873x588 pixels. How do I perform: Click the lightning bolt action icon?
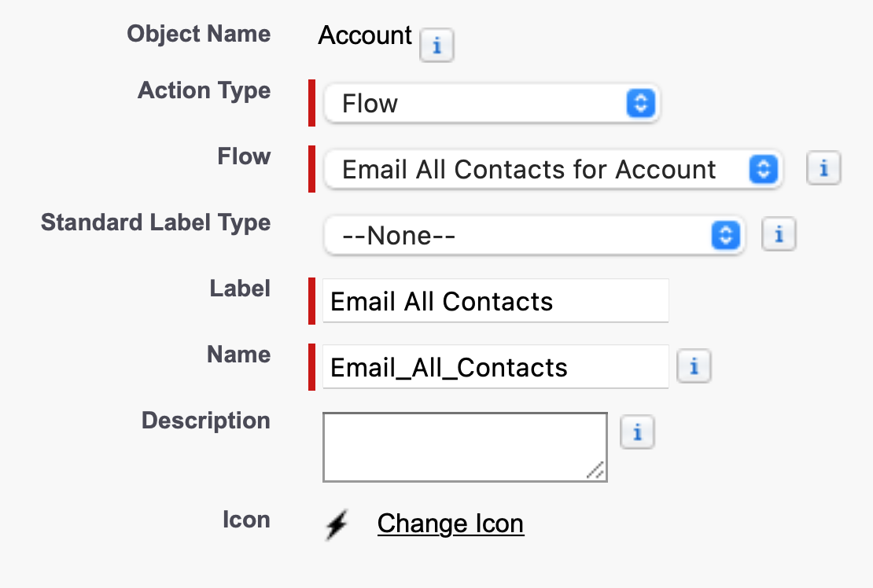(337, 524)
